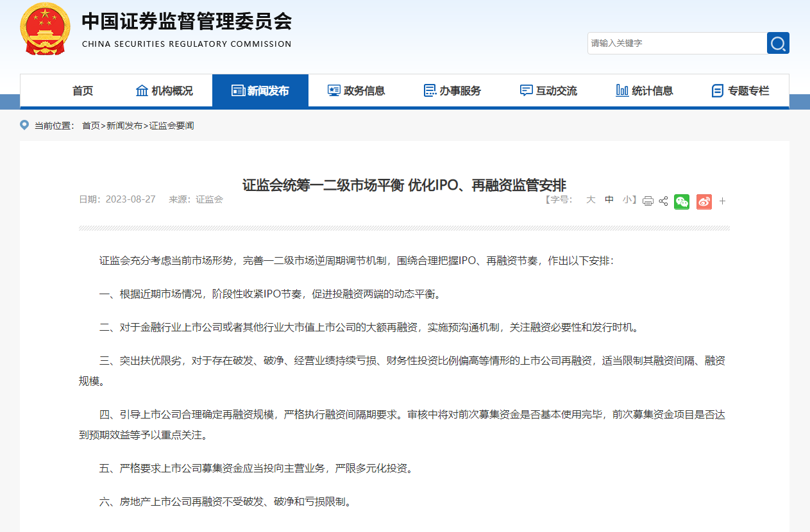Set font size to 小 (small)
The width and height of the screenshot is (810, 532).
627,200
